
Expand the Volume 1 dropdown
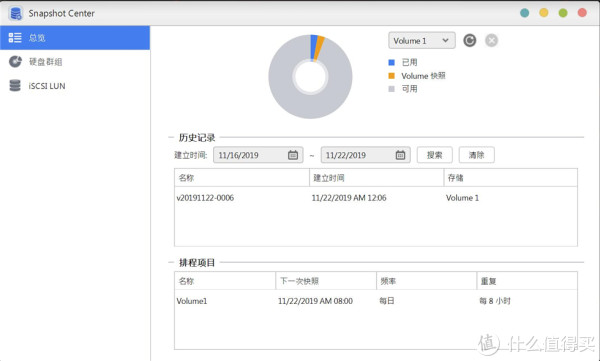tap(422, 40)
